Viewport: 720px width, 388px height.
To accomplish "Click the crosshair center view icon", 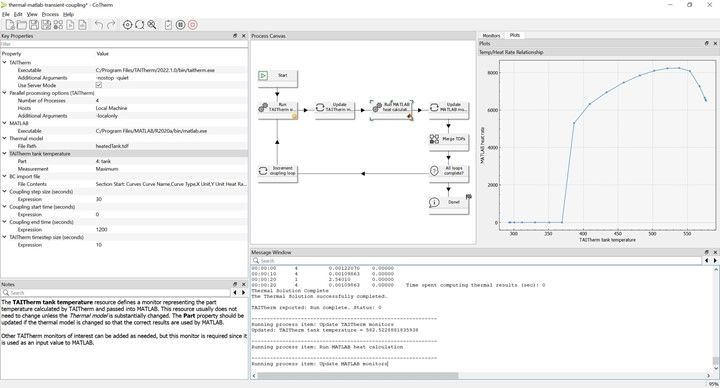I will [128, 25].
